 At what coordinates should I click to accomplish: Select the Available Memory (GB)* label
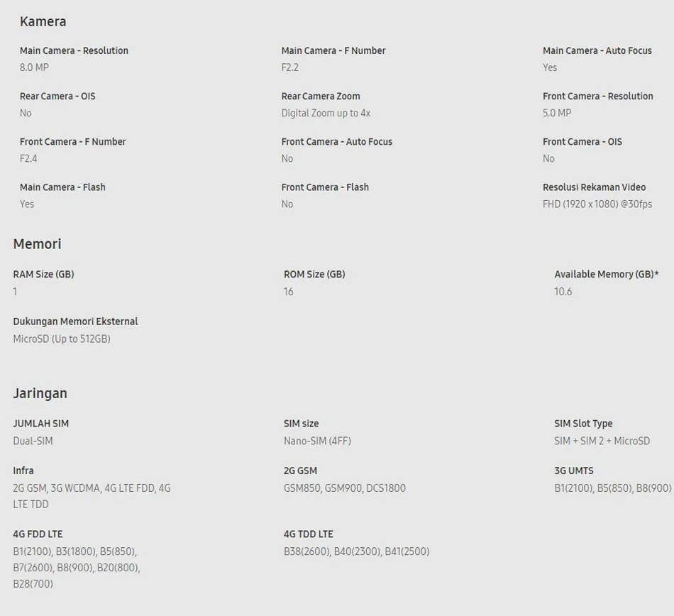[x=607, y=274]
